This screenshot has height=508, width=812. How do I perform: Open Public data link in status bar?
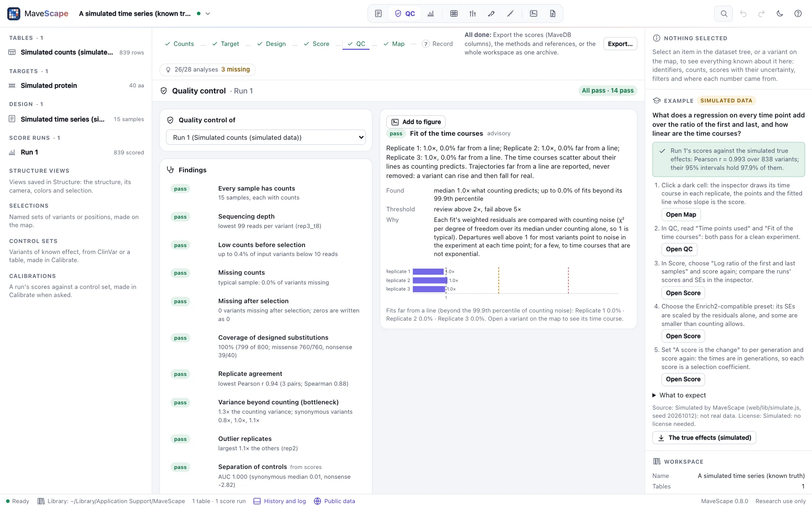coord(335,501)
